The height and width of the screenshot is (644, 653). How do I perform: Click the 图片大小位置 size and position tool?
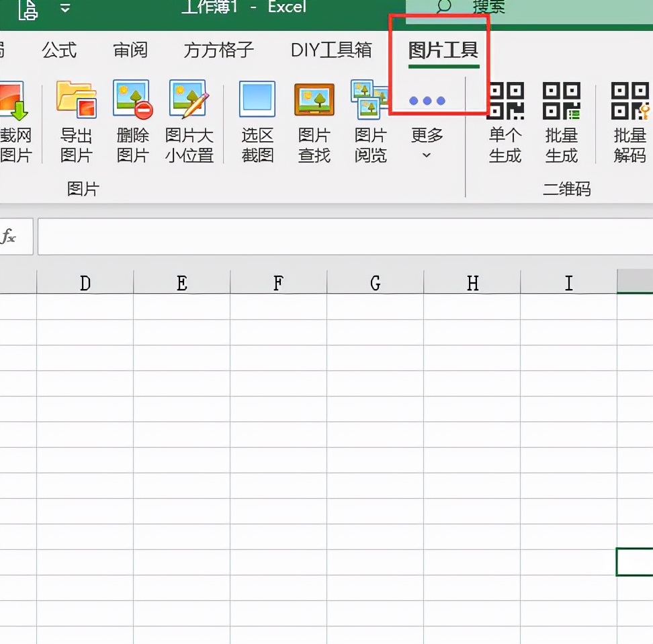click(189, 121)
